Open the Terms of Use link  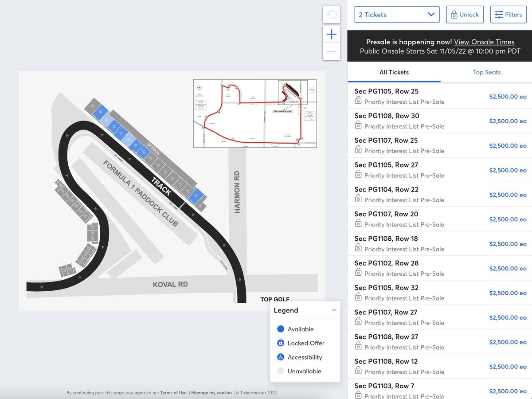173,393
